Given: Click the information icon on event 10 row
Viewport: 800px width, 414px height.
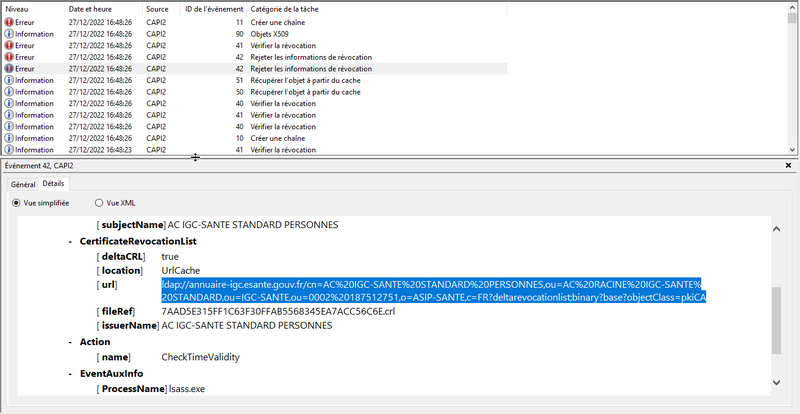Looking at the screenshot, I should point(9,138).
